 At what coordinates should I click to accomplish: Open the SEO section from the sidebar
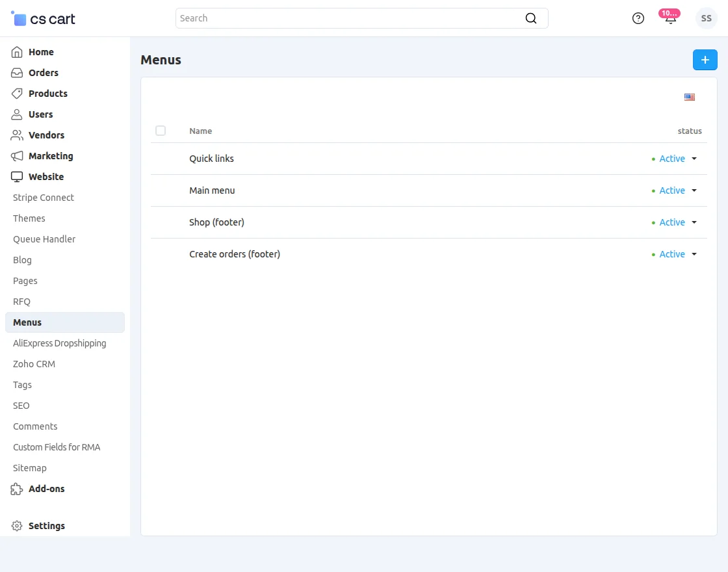(21, 405)
